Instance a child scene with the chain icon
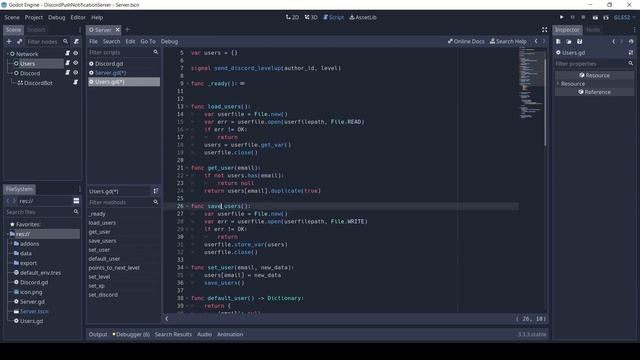Screen dimensions: 640x360 tap(20, 42)
